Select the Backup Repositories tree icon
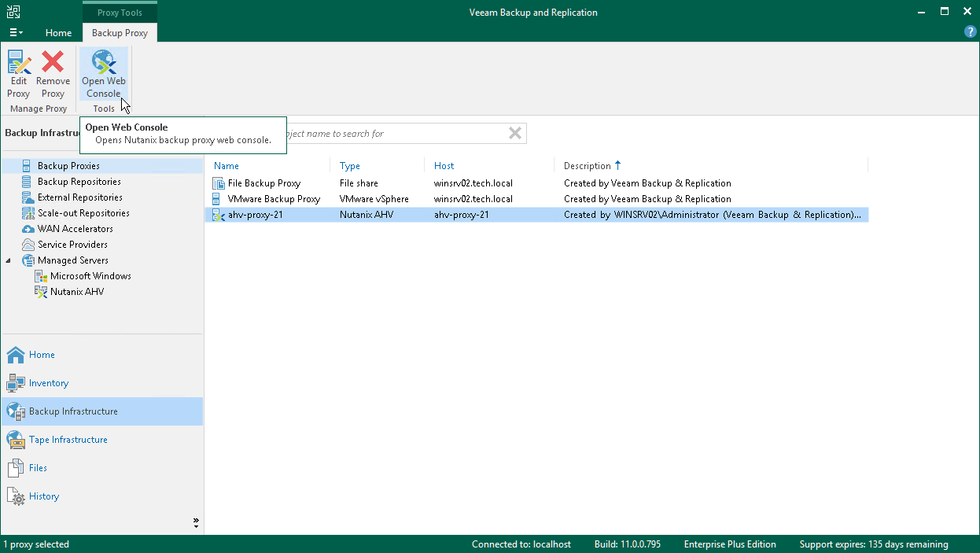Viewport: 980px width, 553px height. point(26,182)
